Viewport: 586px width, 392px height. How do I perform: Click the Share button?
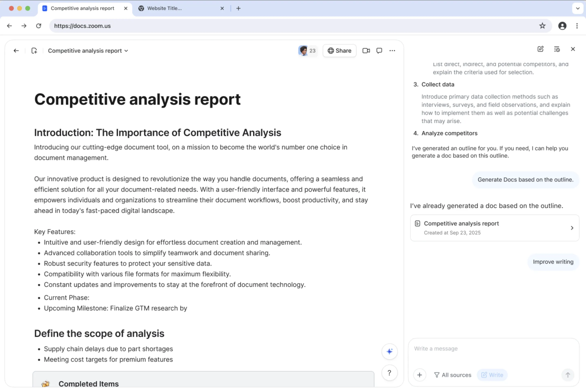point(339,50)
